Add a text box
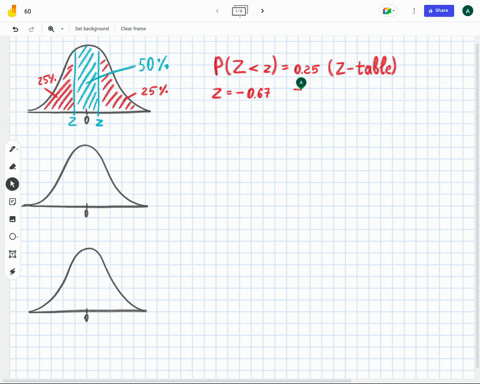Image resolution: width=480 pixels, height=384 pixels. [x=12, y=254]
